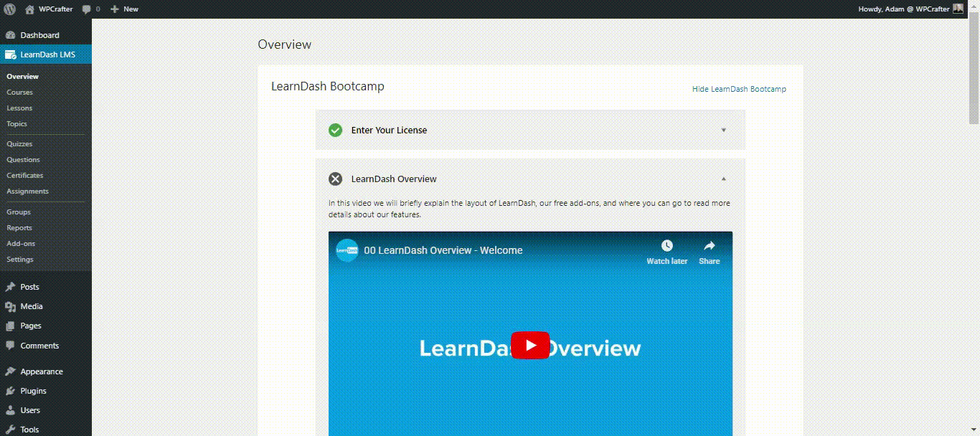
Task: Open Add-ons submenu item
Action: tap(21, 243)
